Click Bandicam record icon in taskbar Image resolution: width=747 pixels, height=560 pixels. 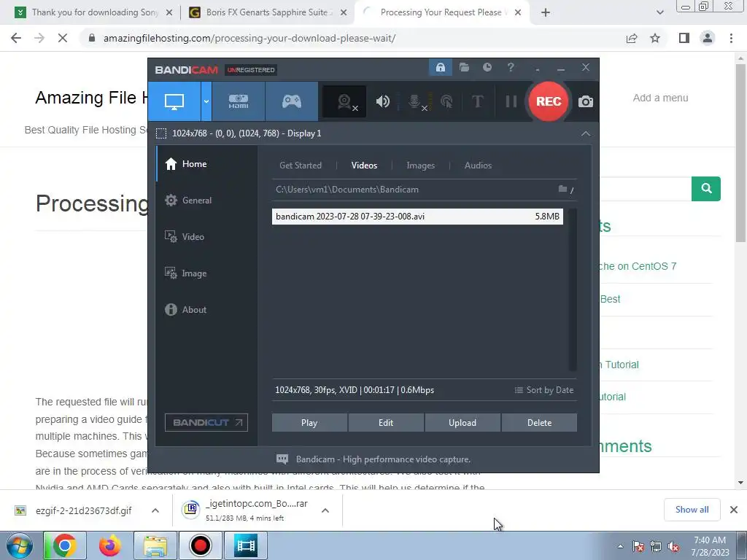tap(200, 545)
